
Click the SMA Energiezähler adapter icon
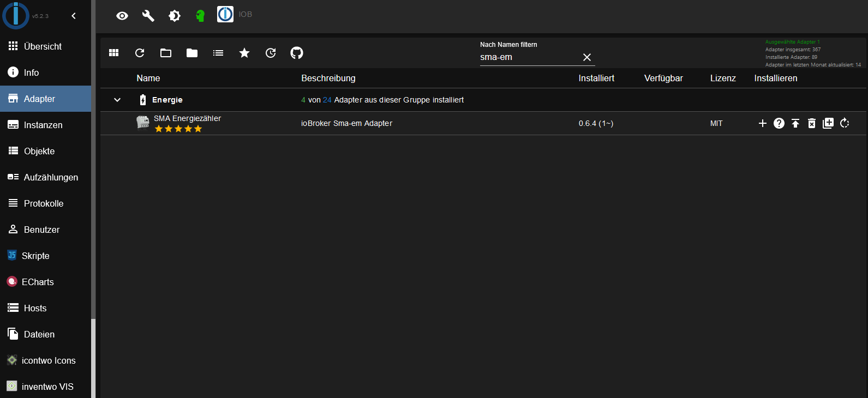[143, 123]
